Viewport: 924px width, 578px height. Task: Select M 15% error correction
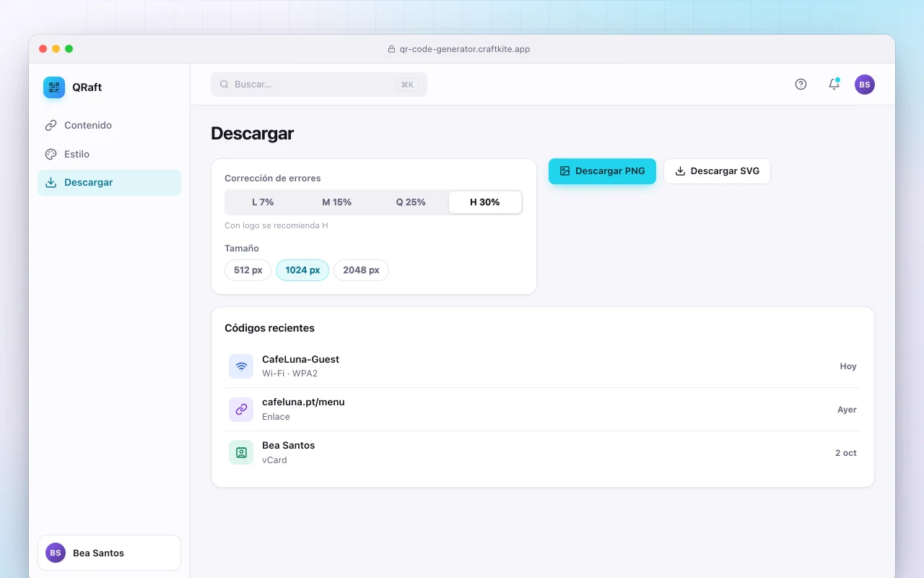coord(337,202)
